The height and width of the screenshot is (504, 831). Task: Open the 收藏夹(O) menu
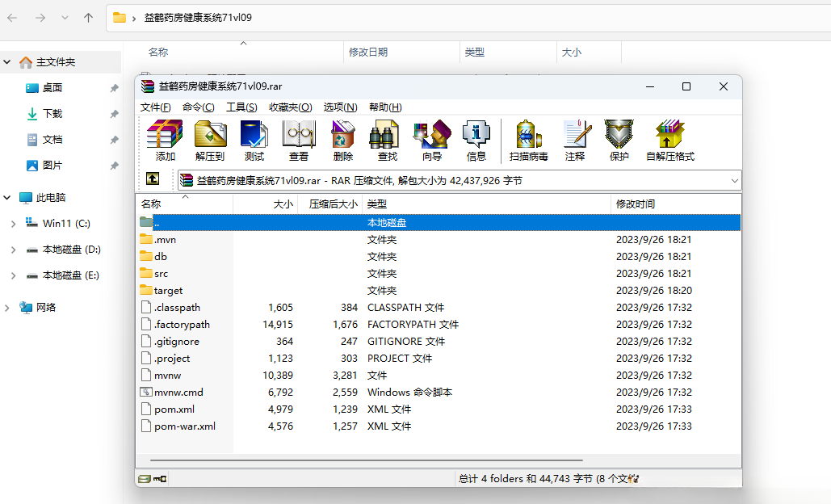tap(291, 107)
